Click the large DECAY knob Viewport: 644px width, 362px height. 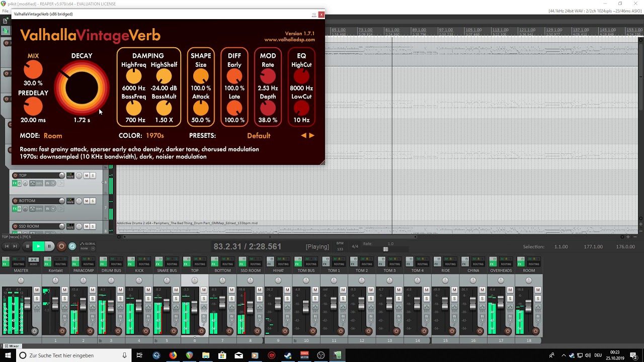(82, 88)
